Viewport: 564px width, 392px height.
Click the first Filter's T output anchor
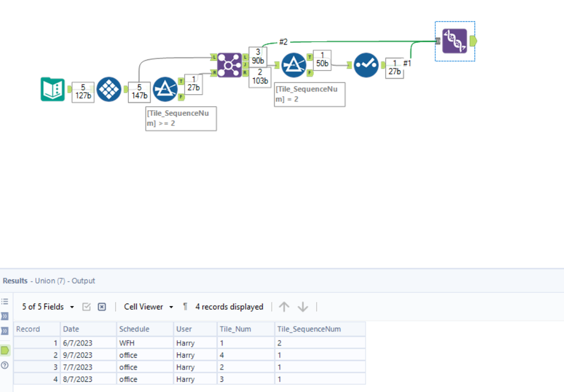[x=181, y=81]
